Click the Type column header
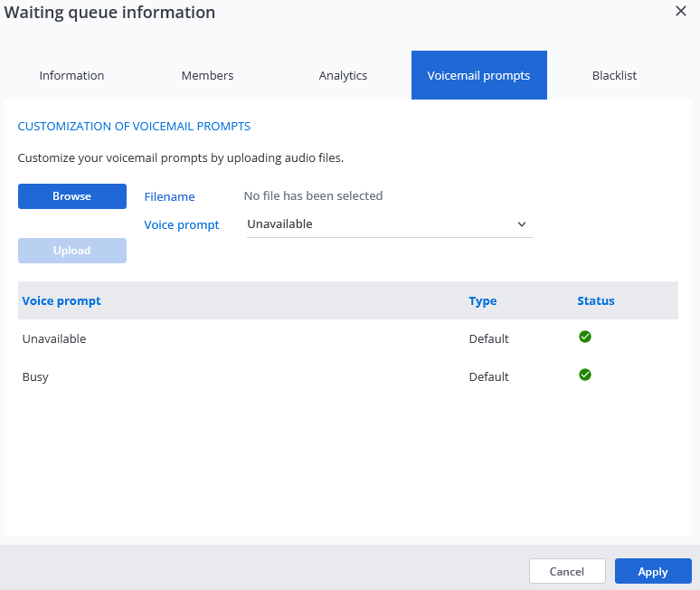700x590 pixels. (482, 300)
